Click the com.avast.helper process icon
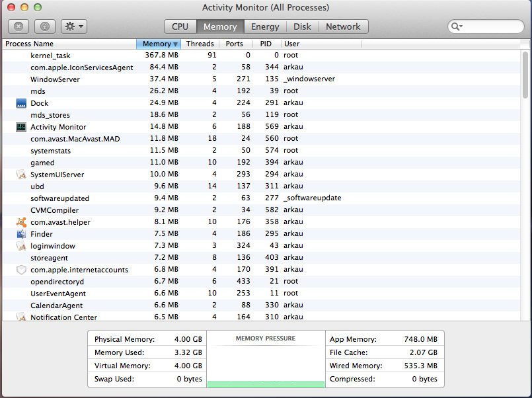532x398 pixels. point(21,222)
